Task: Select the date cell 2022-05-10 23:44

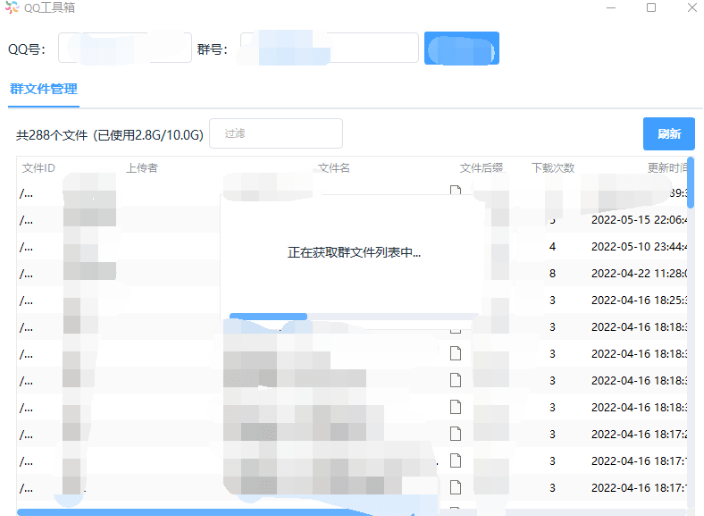Action: click(x=639, y=247)
